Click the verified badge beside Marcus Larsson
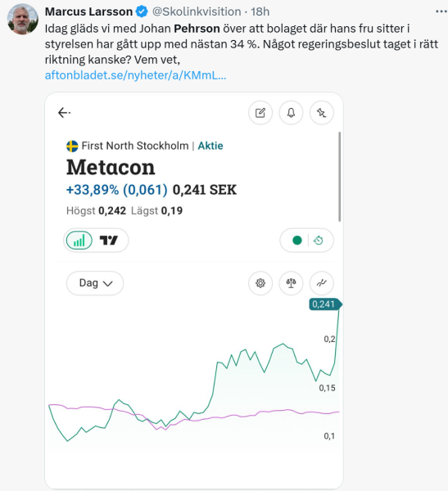This screenshot has height=491, width=448. coord(142,11)
